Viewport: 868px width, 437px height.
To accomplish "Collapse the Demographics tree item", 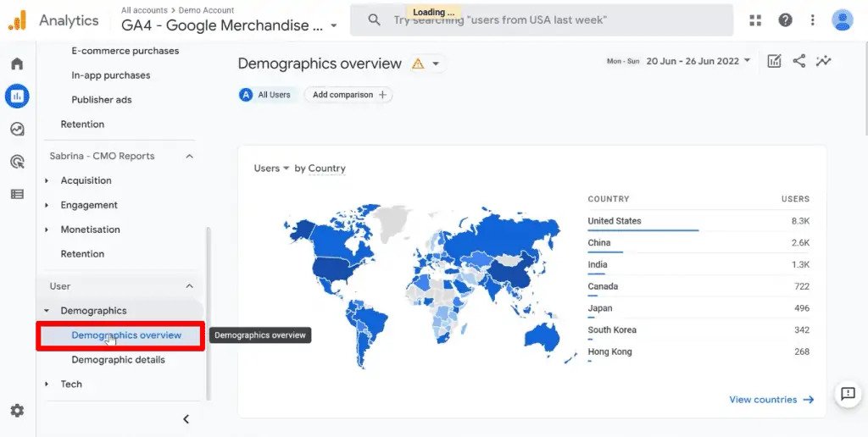I will pyautogui.click(x=47, y=310).
